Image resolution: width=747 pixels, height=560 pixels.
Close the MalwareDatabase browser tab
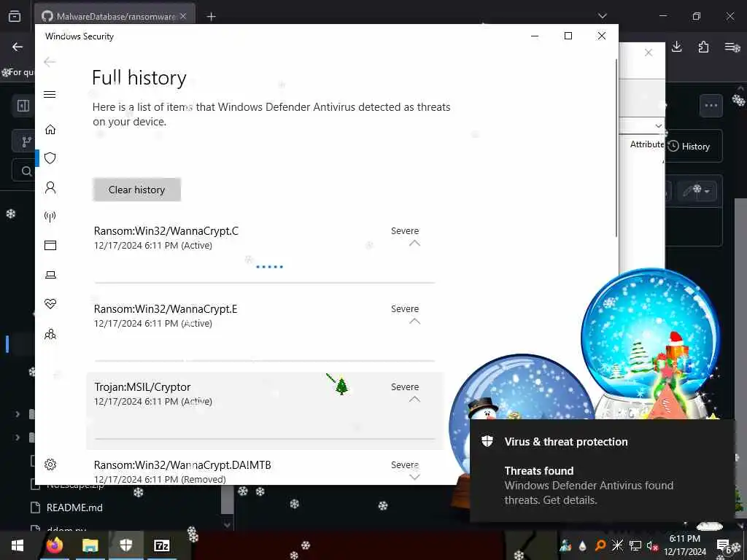pyautogui.click(x=183, y=16)
